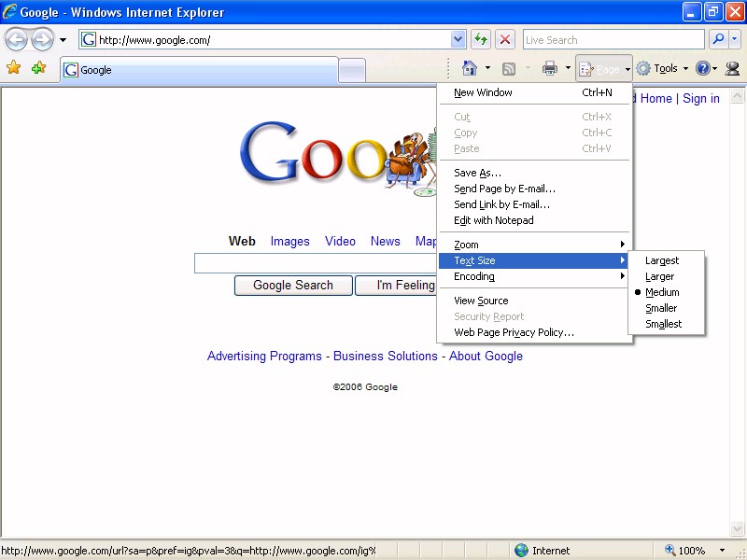Open the Advertising Programs link
The height and width of the screenshot is (560, 747).
click(264, 357)
